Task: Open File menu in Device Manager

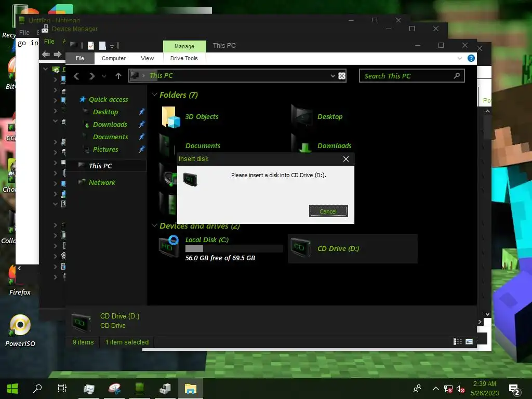Action: (49, 42)
